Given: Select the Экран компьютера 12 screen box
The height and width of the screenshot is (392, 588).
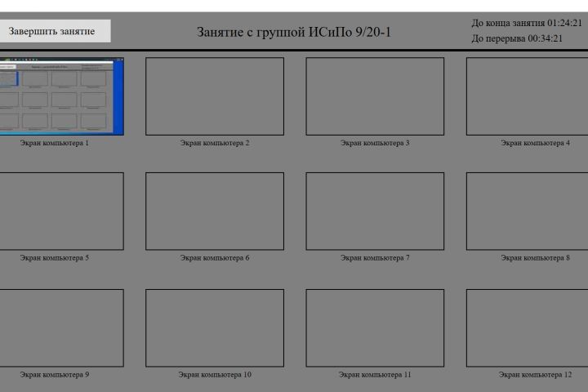Looking at the screenshot, I should tap(527, 327).
